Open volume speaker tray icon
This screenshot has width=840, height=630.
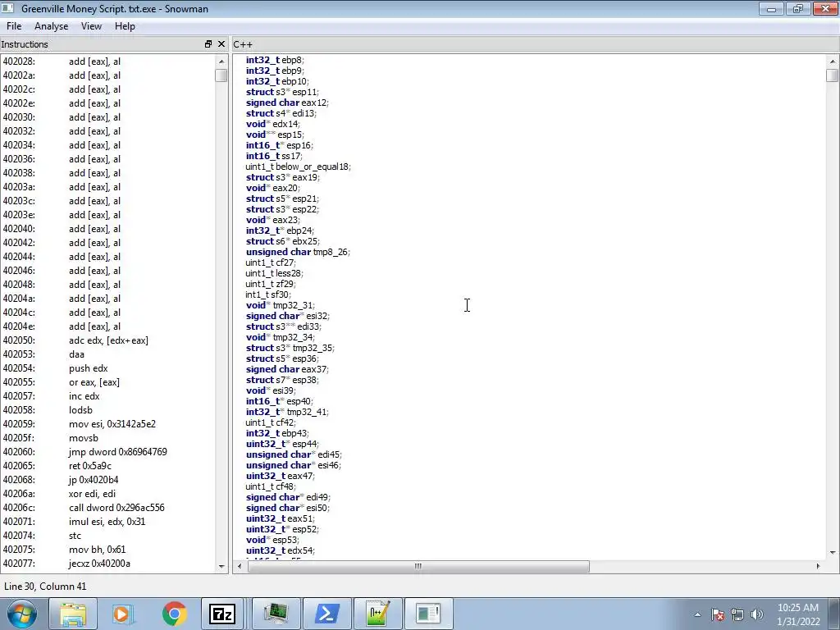[x=757, y=614]
